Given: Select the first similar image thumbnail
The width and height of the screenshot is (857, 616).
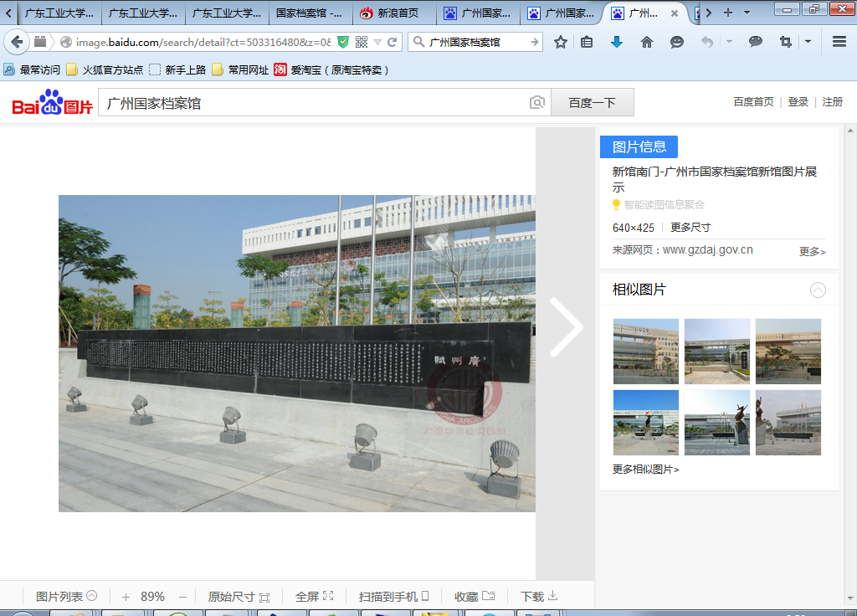Looking at the screenshot, I should click(x=645, y=351).
